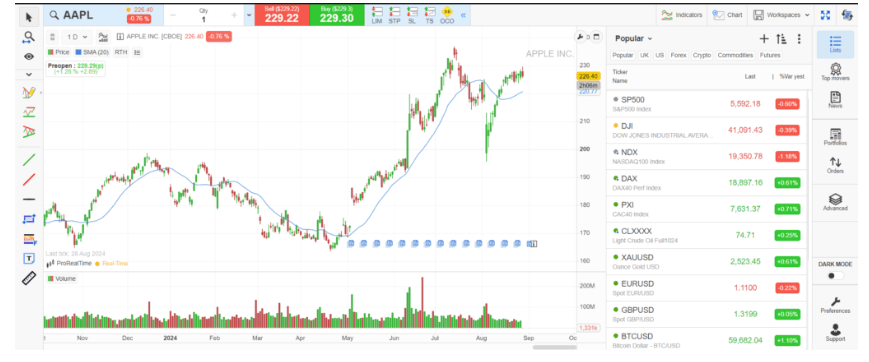Open Support from sidebar
Screen dimensions: 869x362
[836, 332]
